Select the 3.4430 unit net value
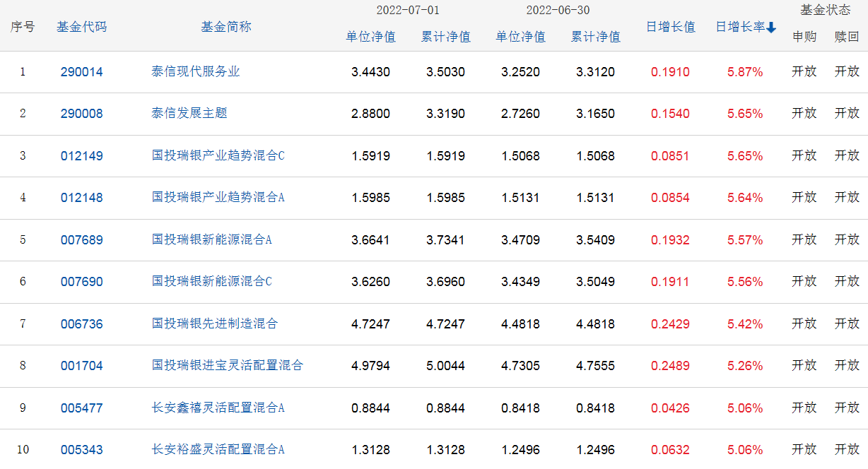 pyautogui.click(x=370, y=72)
